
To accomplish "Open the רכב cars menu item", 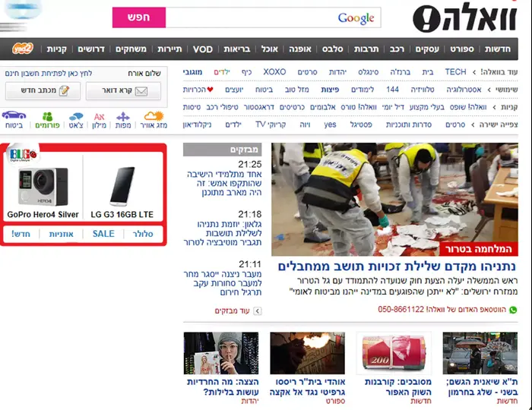I will tap(397, 49).
